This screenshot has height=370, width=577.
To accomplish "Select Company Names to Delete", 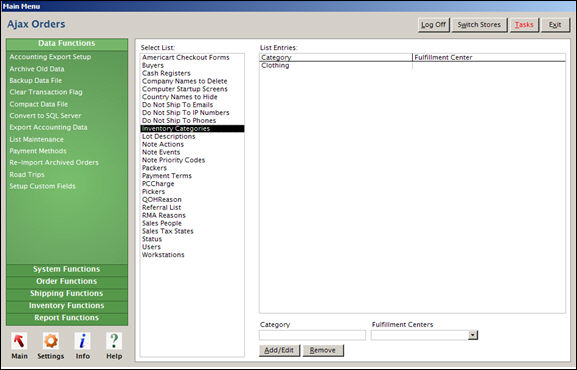I will click(192, 81).
